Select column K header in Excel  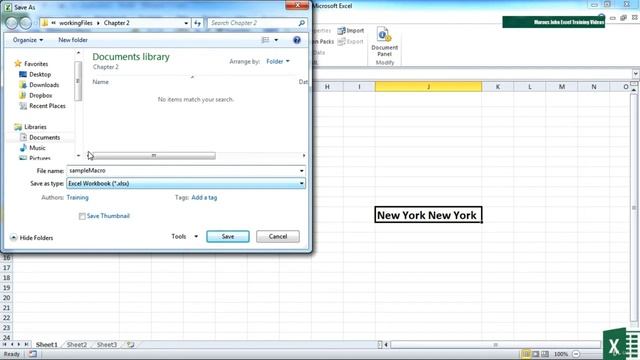tap(498, 87)
